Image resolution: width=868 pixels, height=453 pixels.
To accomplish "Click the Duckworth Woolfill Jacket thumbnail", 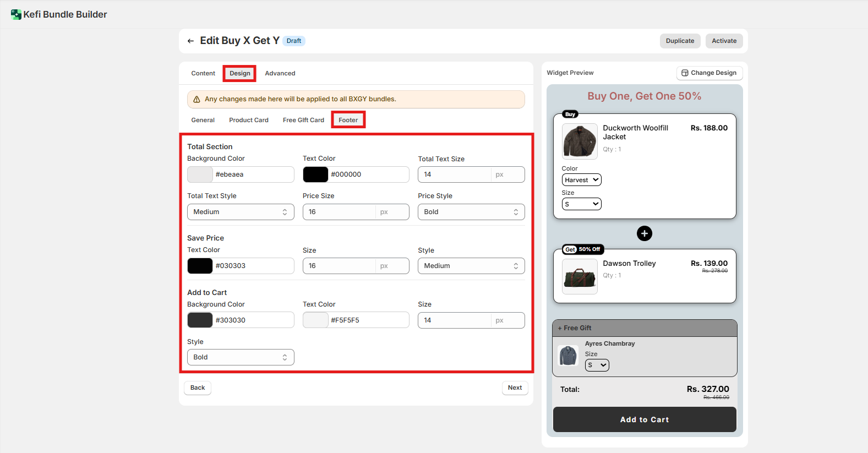I will [580, 141].
